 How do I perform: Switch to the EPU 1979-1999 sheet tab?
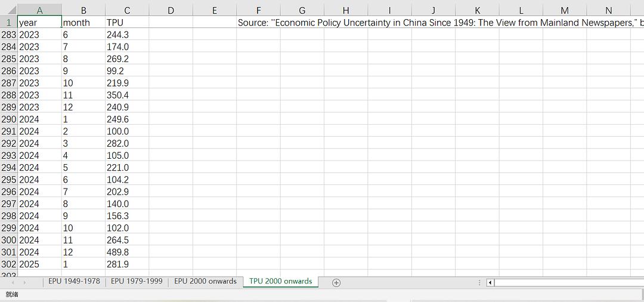coord(137,282)
